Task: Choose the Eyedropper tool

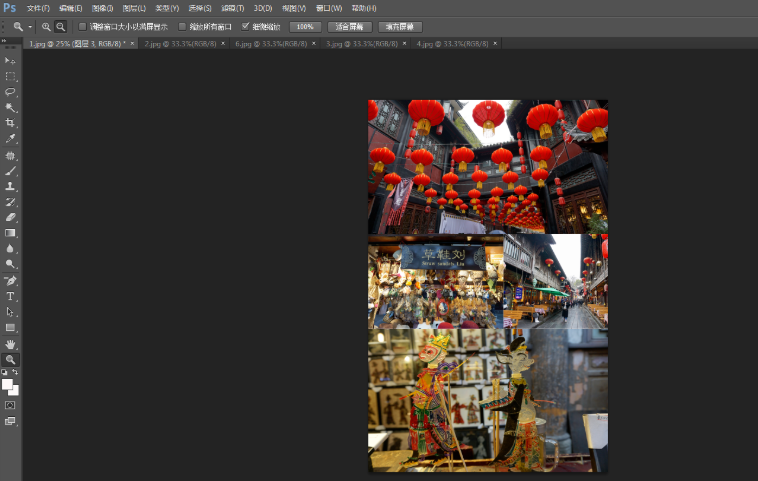Action: pos(10,138)
